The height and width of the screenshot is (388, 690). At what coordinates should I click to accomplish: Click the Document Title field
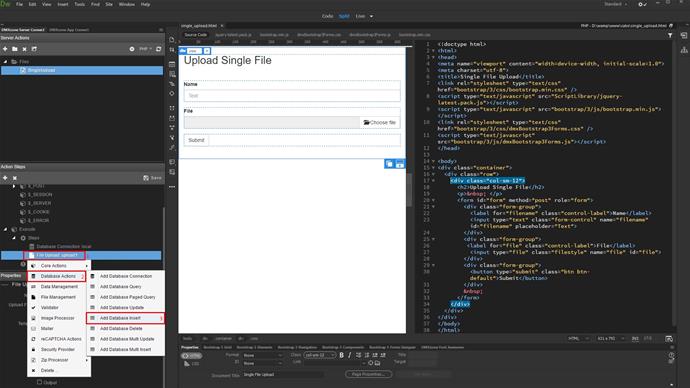tap(283, 375)
